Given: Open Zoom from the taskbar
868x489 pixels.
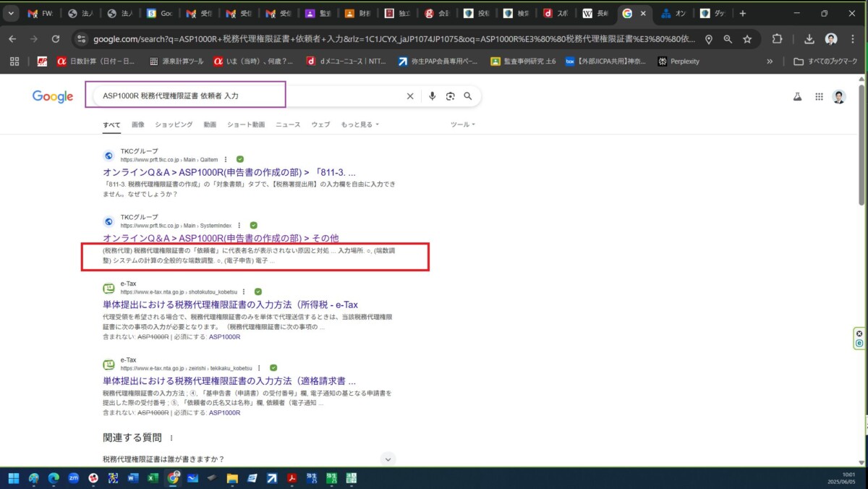Looking at the screenshot, I should tap(73, 478).
